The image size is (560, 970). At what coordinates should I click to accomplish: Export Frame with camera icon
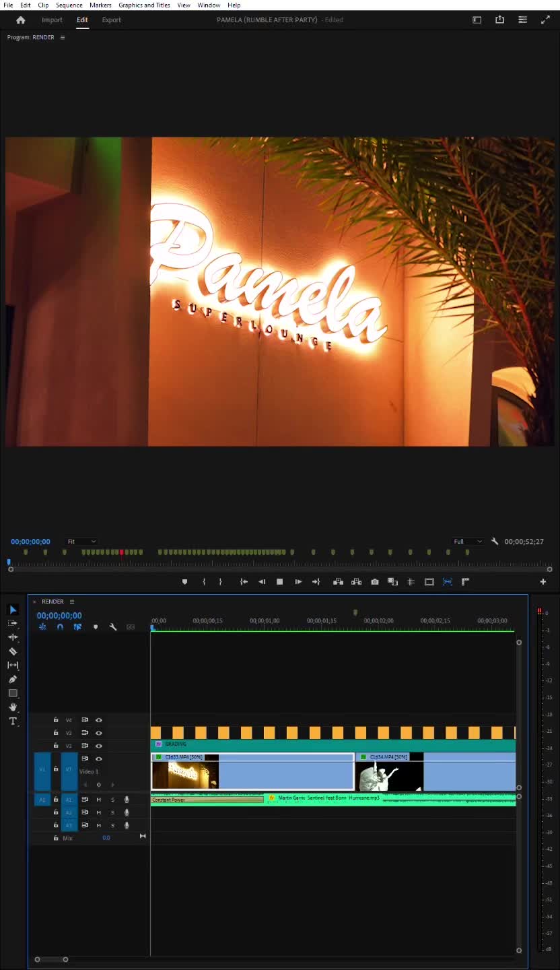point(375,582)
